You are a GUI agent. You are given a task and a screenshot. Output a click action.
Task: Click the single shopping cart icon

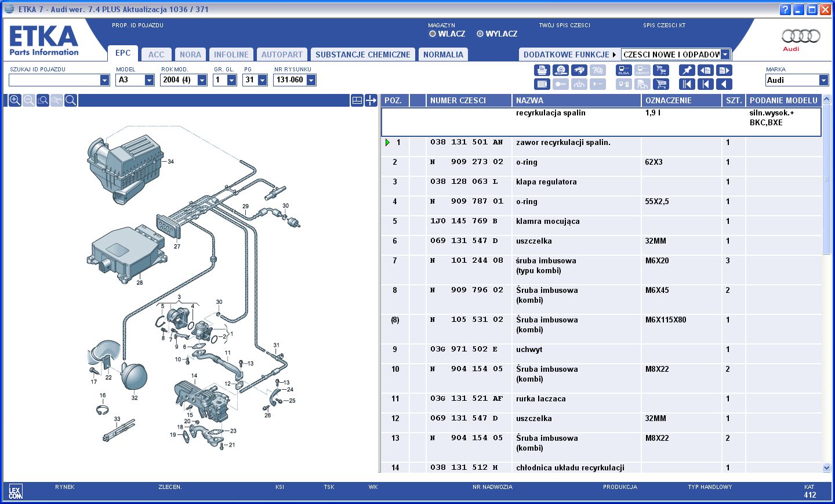pyautogui.click(x=660, y=84)
